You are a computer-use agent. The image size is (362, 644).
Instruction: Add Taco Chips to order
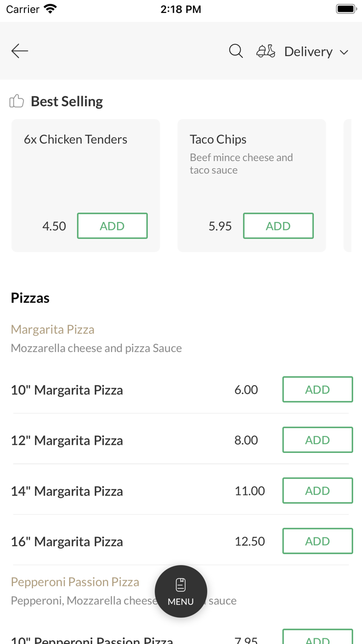278,226
